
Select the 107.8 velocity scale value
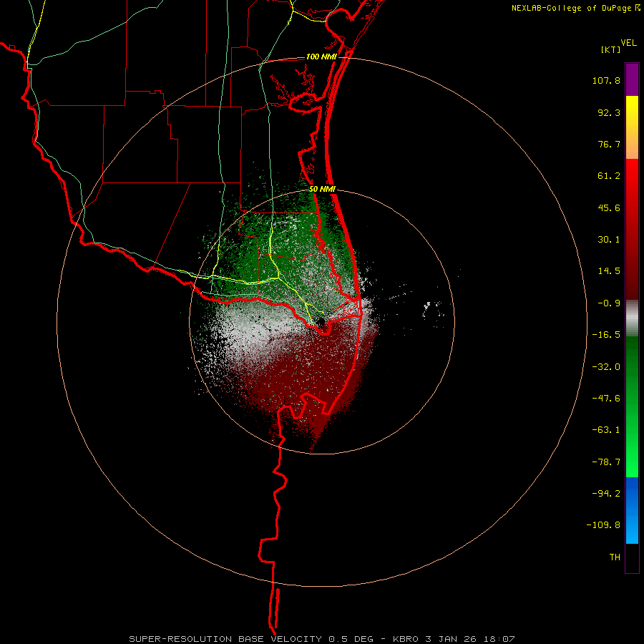click(606, 80)
